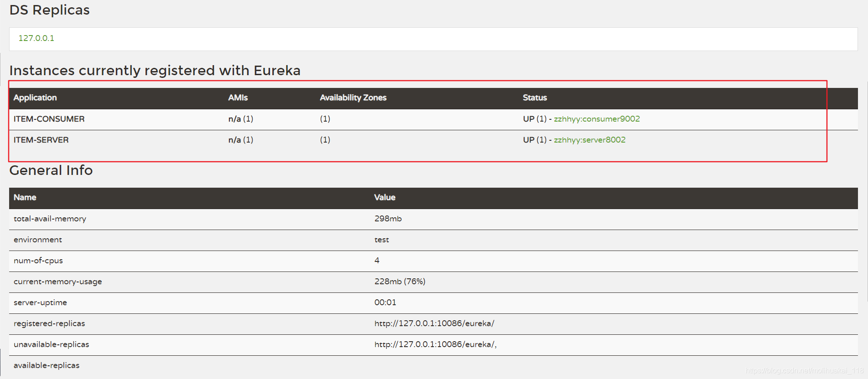868x379 pixels.
Task: Select the total-avail-memory row name
Action: [x=50, y=219]
